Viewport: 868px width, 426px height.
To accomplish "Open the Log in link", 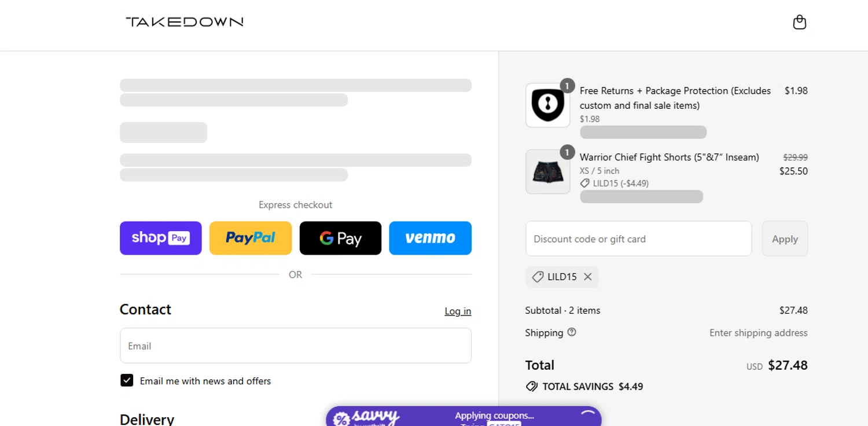I will click(x=458, y=311).
